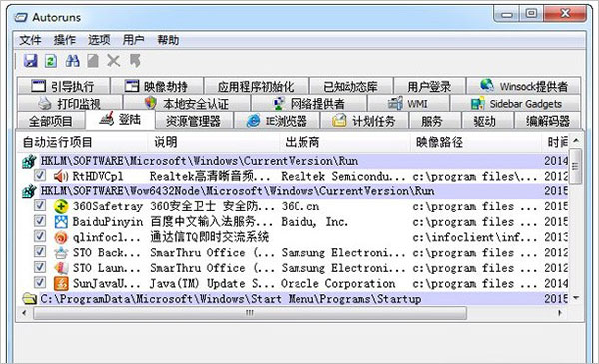
Task: Toggle the STO Back entry checkbox
Action: tap(40, 252)
